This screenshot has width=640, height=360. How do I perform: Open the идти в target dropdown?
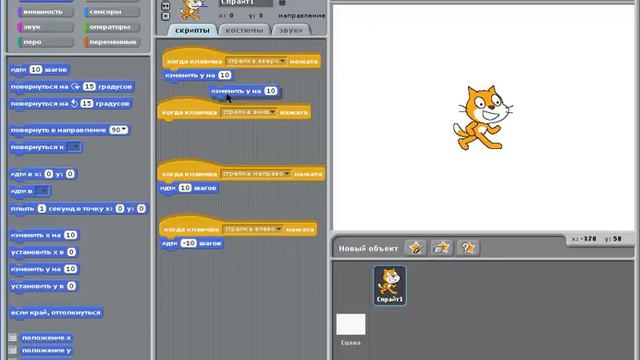click(42, 191)
